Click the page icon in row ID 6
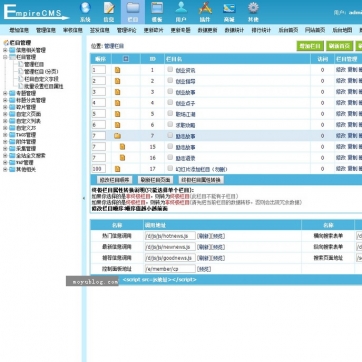Image resolution: width=362 pixels, height=362 pixels. [x=117, y=125]
